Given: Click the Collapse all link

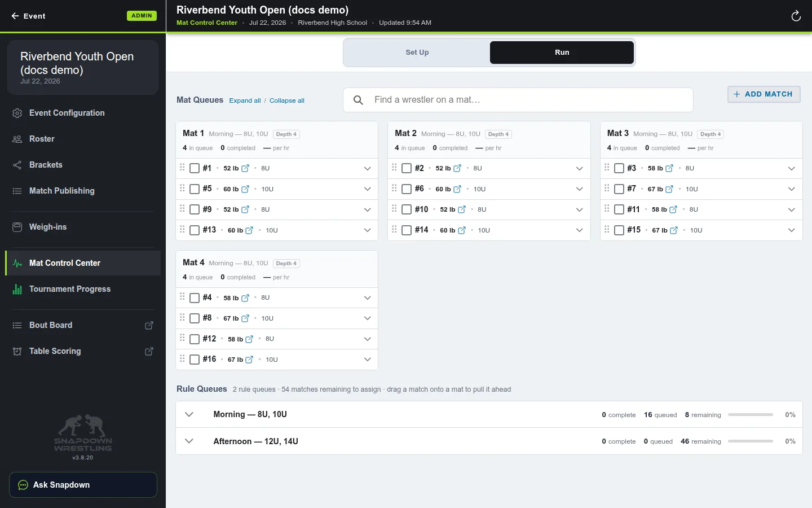Looking at the screenshot, I should (x=287, y=100).
